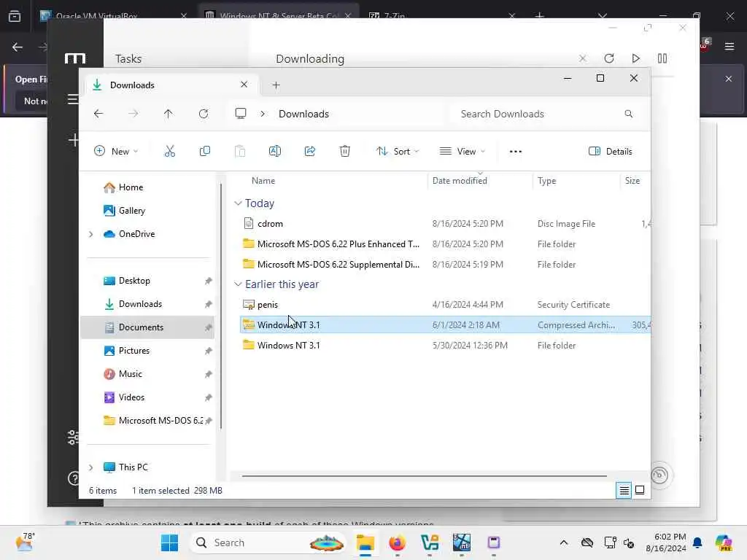The height and width of the screenshot is (560, 747).
Task: Click the pause icon in Downloading window
Action: coord(662,58)
